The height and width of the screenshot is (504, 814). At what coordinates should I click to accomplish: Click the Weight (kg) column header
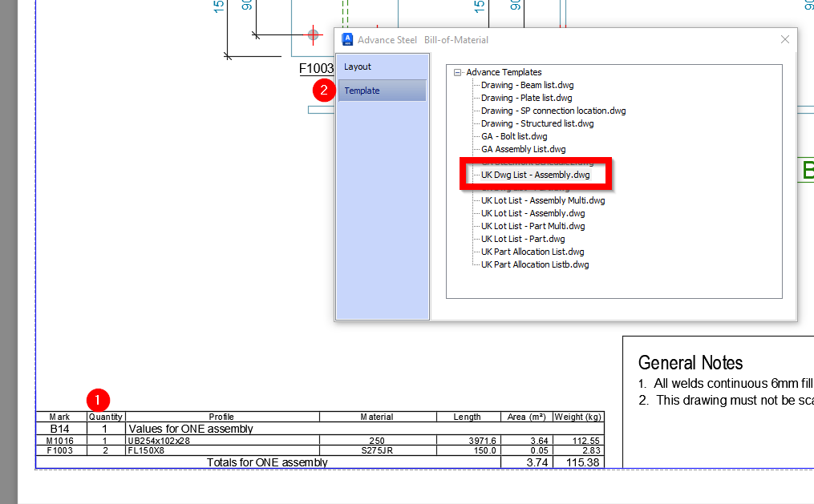(577, 417)
